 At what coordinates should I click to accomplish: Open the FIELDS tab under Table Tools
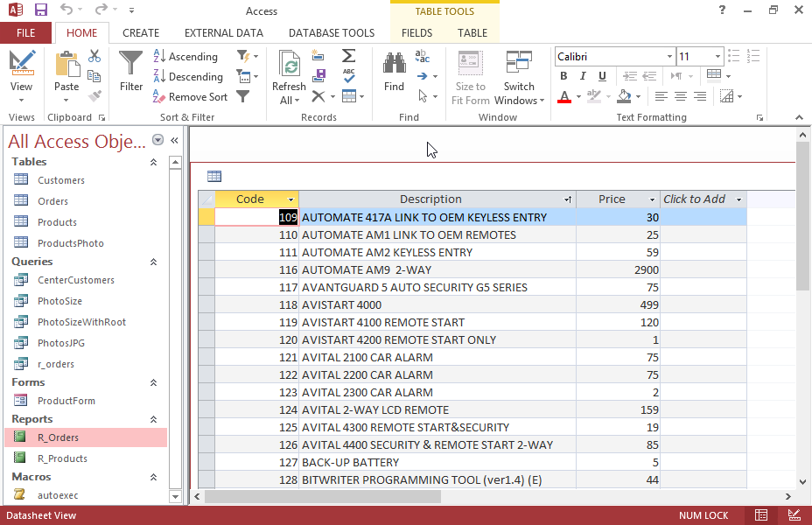(x=416, y=33)
